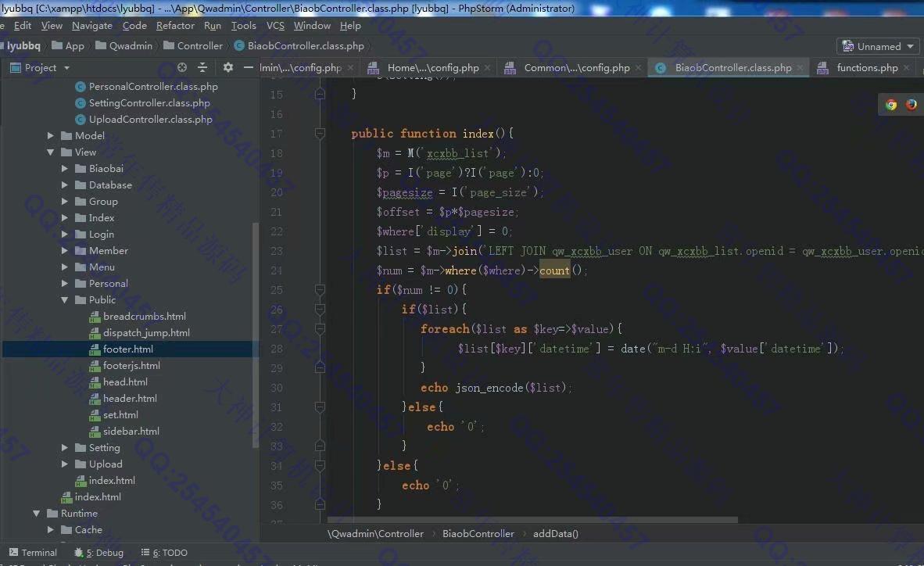
Task: Click the highlighted count word on line 24
Action: click(554, 270)
